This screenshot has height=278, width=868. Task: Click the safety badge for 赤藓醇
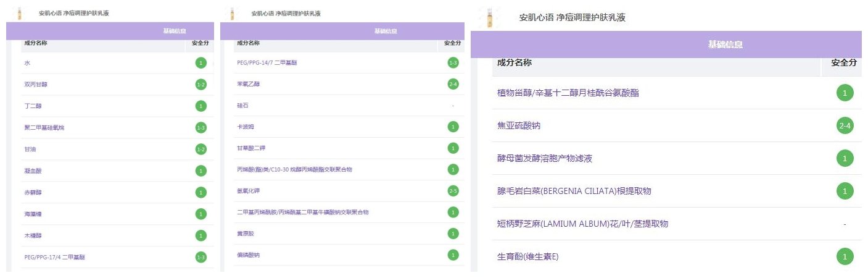pos(200,192)
